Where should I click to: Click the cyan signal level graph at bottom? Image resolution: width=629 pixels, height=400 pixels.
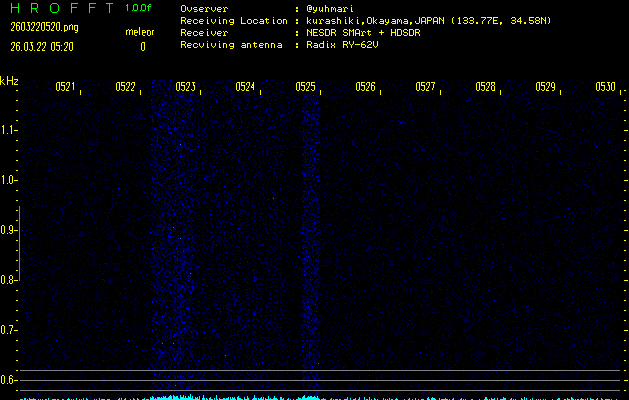pyautogui.click(x=321, y=398)
